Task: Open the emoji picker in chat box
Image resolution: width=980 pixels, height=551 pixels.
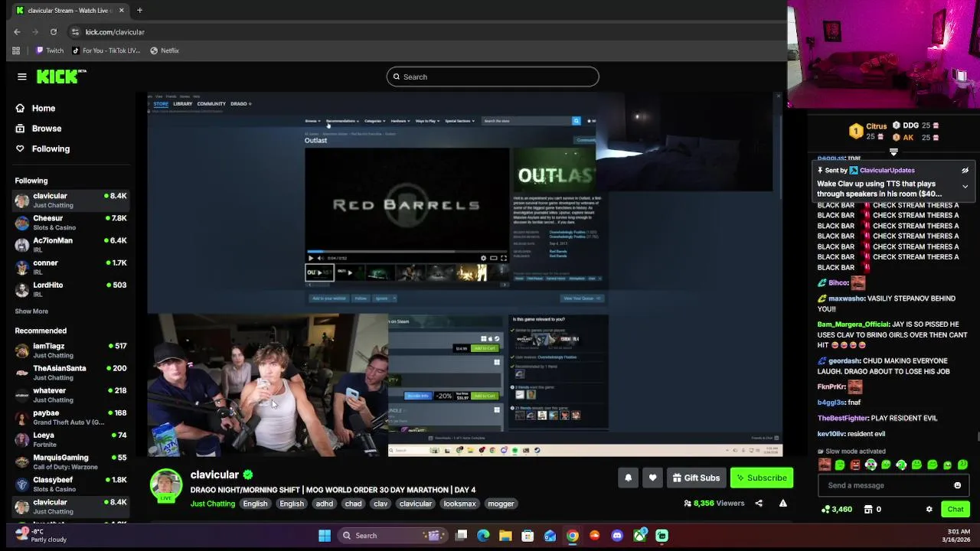Action: tap(957, 485)
